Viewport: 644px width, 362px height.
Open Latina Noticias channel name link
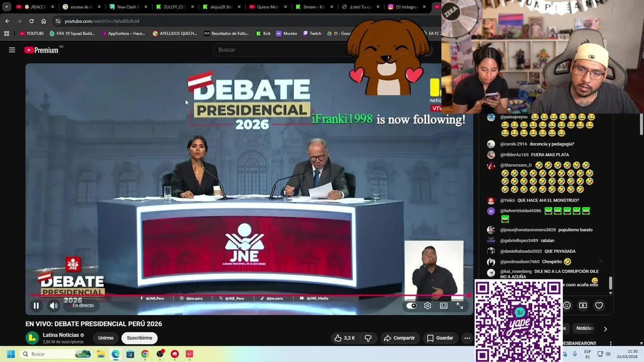(x=61, y=335)
